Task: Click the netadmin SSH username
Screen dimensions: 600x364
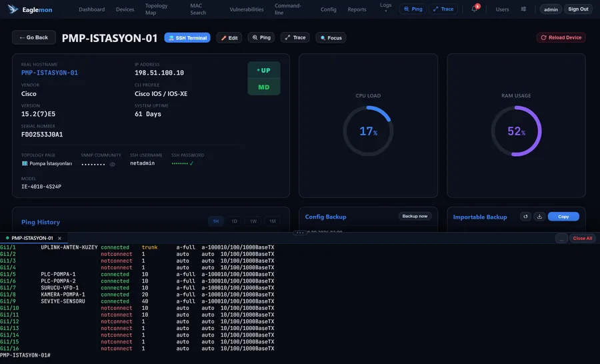Action: [x=143, y=163]
